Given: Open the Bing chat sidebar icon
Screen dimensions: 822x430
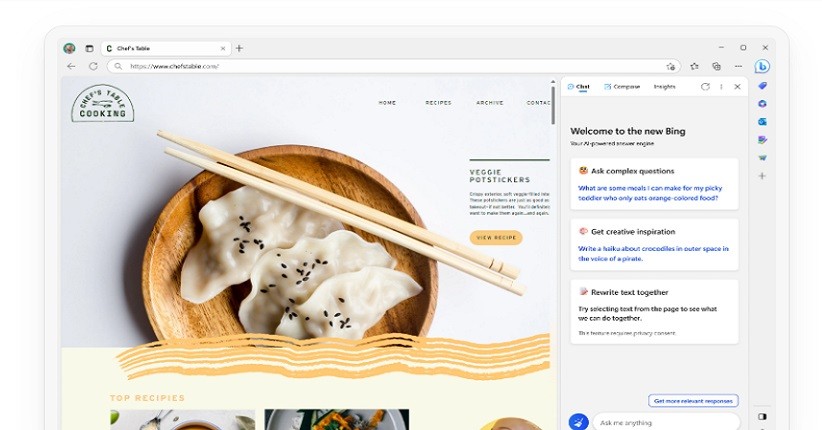Looking at the screenshot, I should click(x=762, y=67).
